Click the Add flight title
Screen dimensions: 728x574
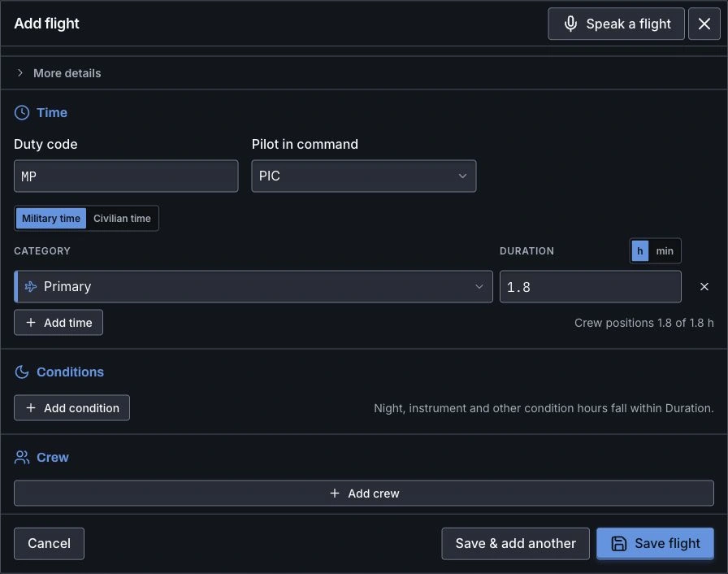click(x=47, y=24)
